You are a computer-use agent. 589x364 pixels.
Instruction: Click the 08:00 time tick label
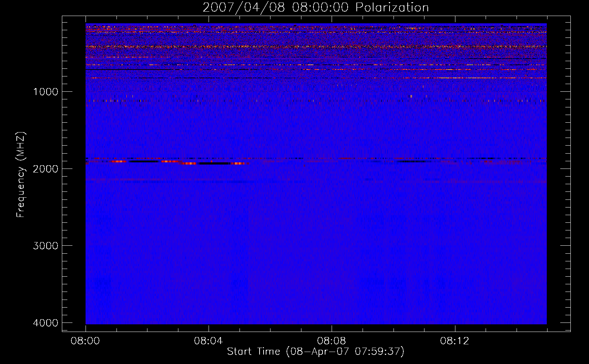pos(85,341)
